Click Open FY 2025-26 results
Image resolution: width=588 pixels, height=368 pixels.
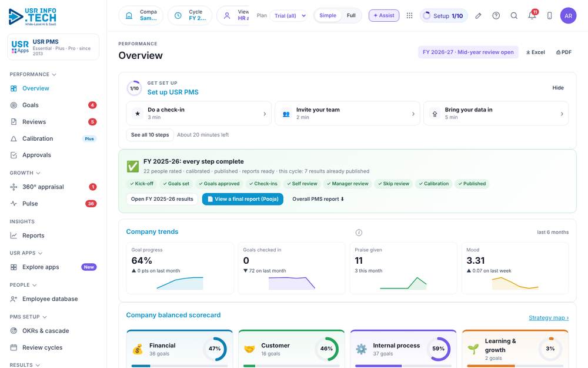click(162, 199)
